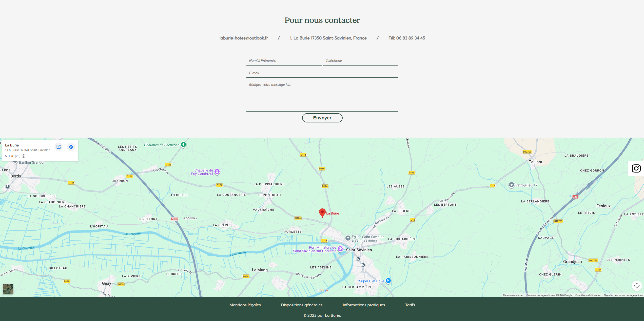Viewport: 644px width, 321px height.
Task: Focus the Téléphone input field
Action: 361,60
